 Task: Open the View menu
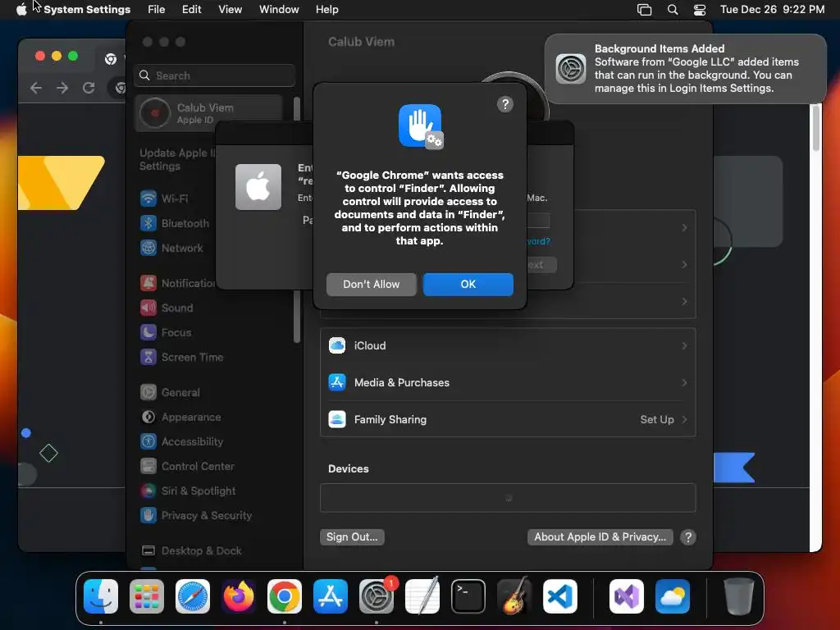(x=230, y=10)
